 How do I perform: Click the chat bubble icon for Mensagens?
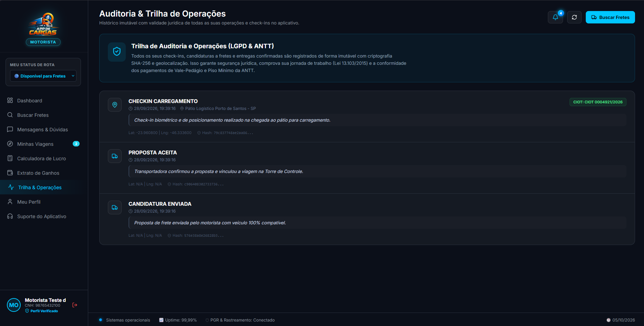pyautogui.click(x=10, y=130)
